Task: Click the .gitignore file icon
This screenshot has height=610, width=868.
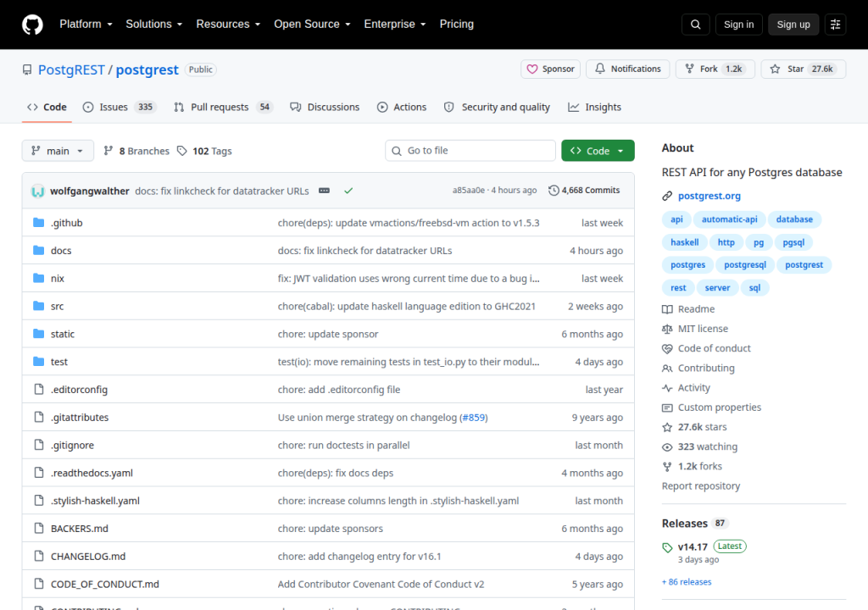Action: click(39, 445)
